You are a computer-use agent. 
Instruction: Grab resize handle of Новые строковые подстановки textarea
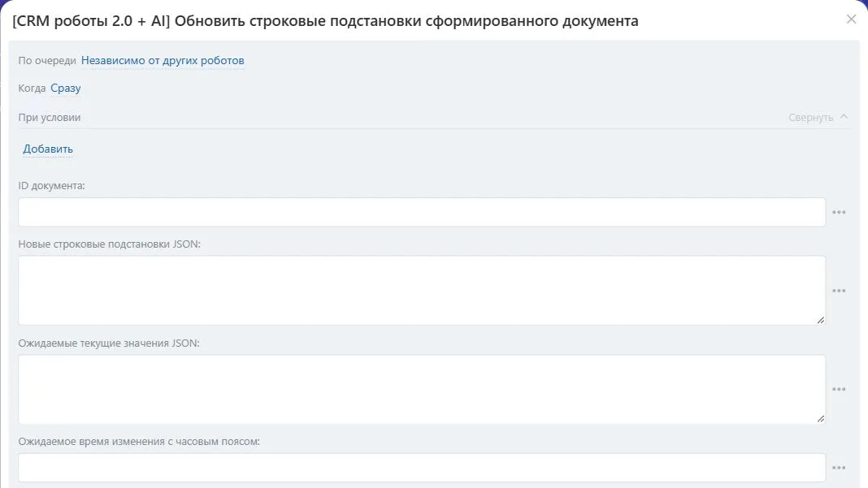pyautogui.click(x=820, y=320)
